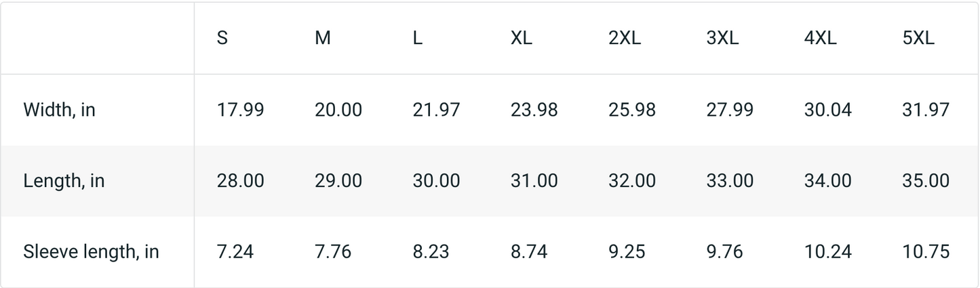The image size is (980, 288).
Task: Click the 21.97 width value for L
Action: [436, 110]
